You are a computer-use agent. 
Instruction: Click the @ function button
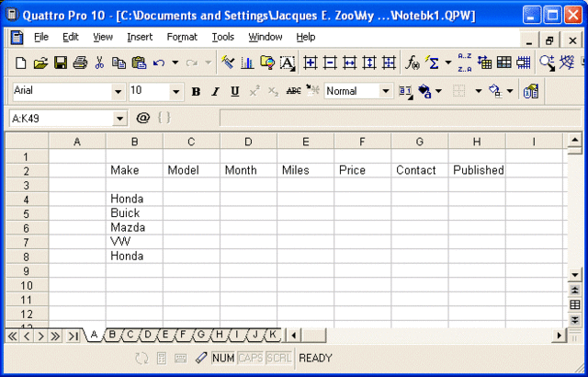(143, 119)
